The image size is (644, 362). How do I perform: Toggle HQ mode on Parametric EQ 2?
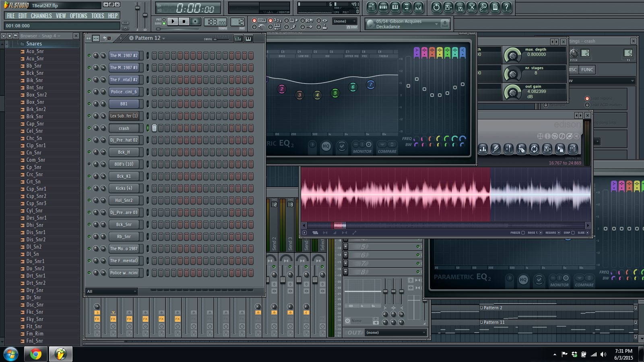(326, 146)
